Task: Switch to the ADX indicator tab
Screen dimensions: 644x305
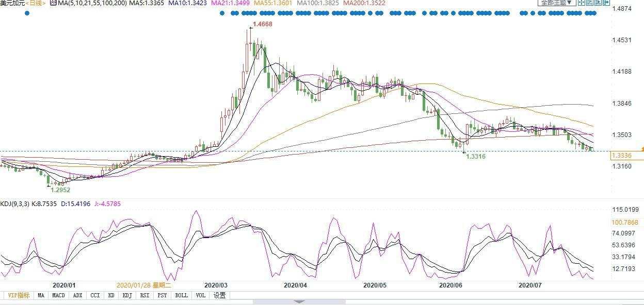Action: coord(77,295)
